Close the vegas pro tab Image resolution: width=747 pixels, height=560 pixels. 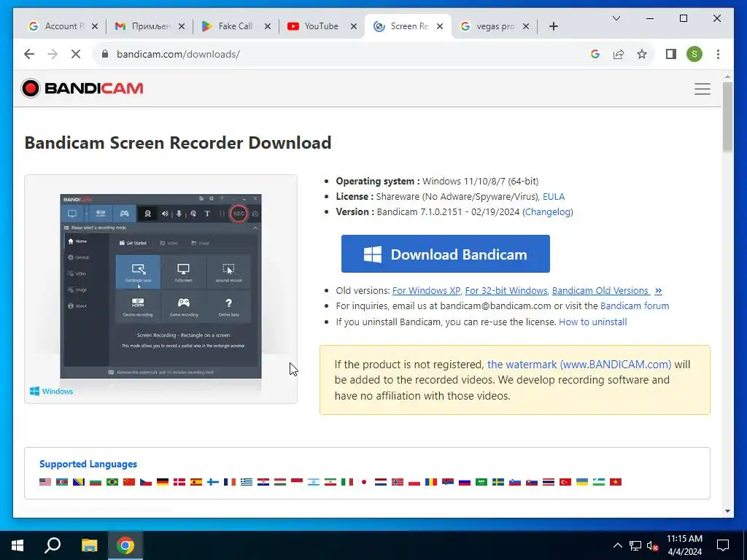click(526, 26)
